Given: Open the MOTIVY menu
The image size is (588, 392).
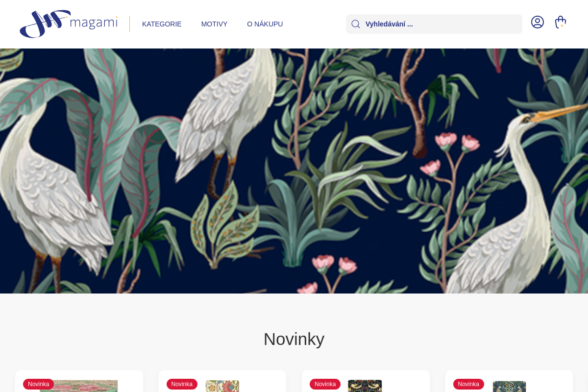Looking at the screenshot, I should (214, 24).
